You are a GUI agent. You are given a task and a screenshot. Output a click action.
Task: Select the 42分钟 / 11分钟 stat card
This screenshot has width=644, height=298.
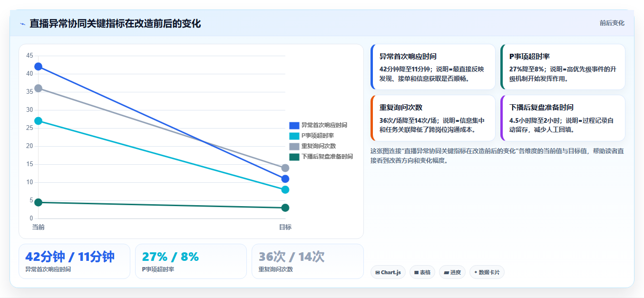click(74, 261)
